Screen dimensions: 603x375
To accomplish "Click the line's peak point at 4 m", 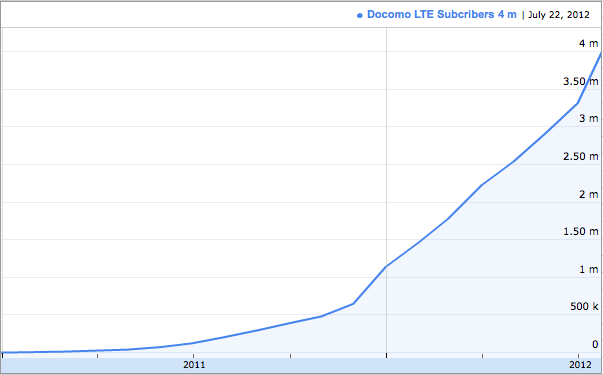I will tap(601, 52).
